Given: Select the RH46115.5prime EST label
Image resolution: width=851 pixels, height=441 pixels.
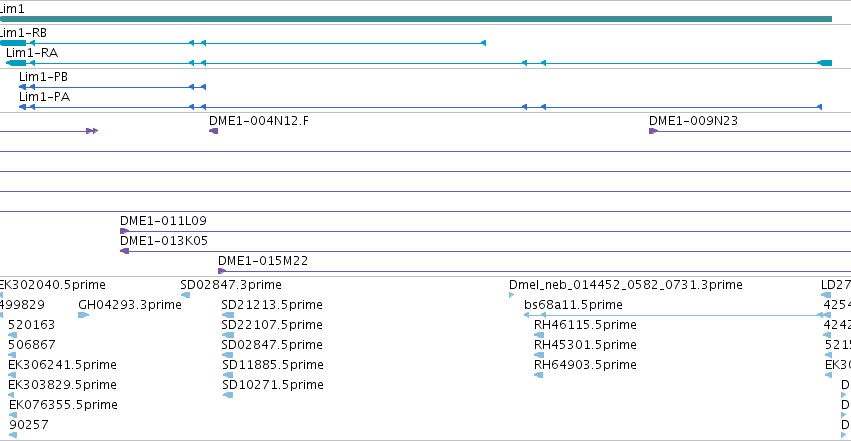Looking at the screenshot, I should [585, 325].
